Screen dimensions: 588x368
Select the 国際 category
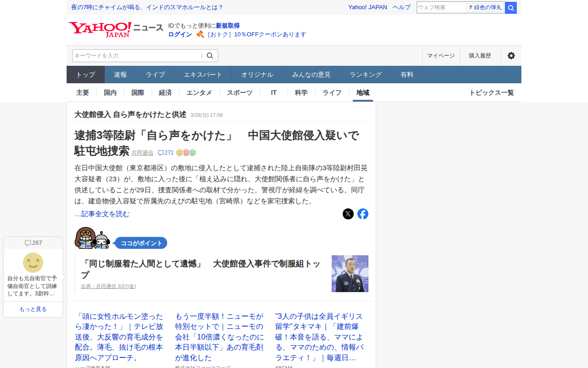(x=138, y=92)
